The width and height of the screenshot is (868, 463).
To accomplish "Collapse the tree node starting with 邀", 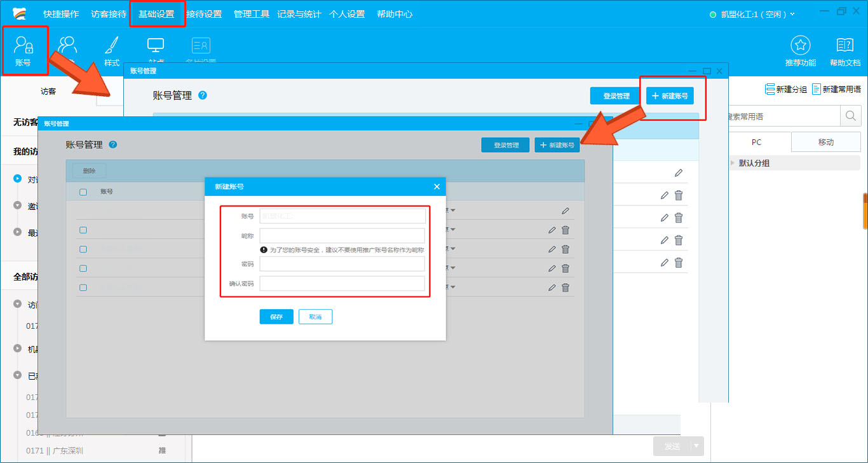I will (18, 205).
